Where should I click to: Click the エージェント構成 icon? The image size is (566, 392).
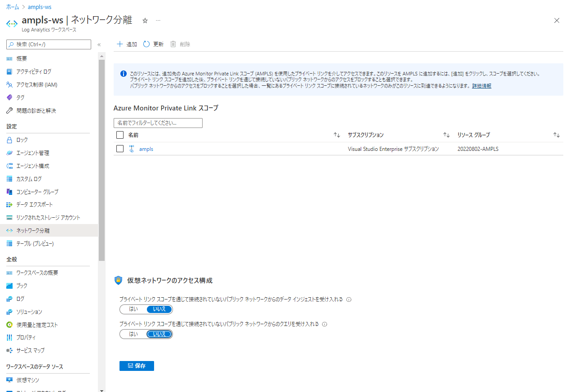(9, 166)
